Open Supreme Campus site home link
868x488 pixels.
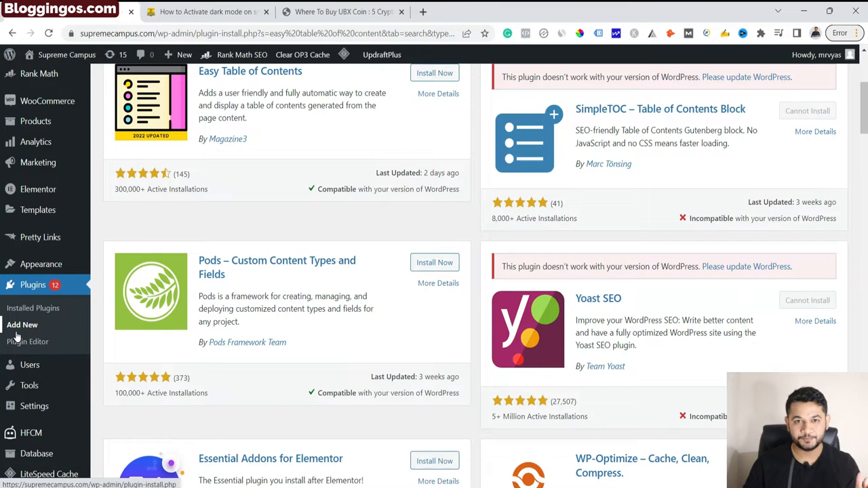pyautogui.click(x=60, y=54)
